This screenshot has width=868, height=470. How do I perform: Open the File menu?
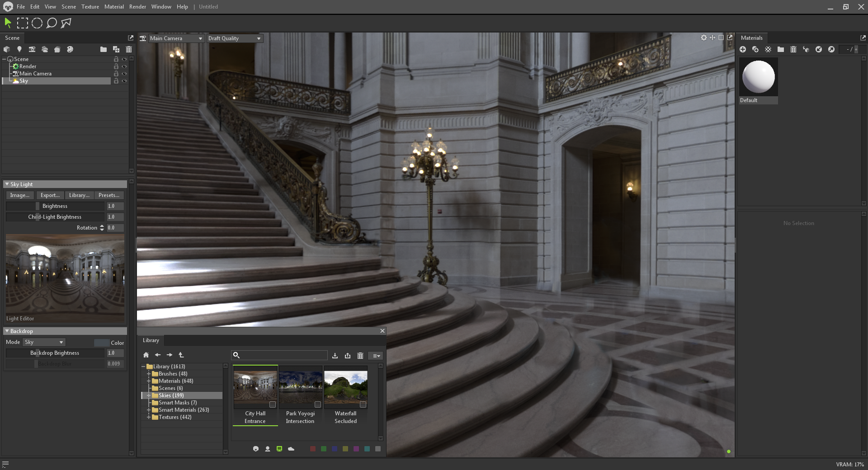click(21, 7)
